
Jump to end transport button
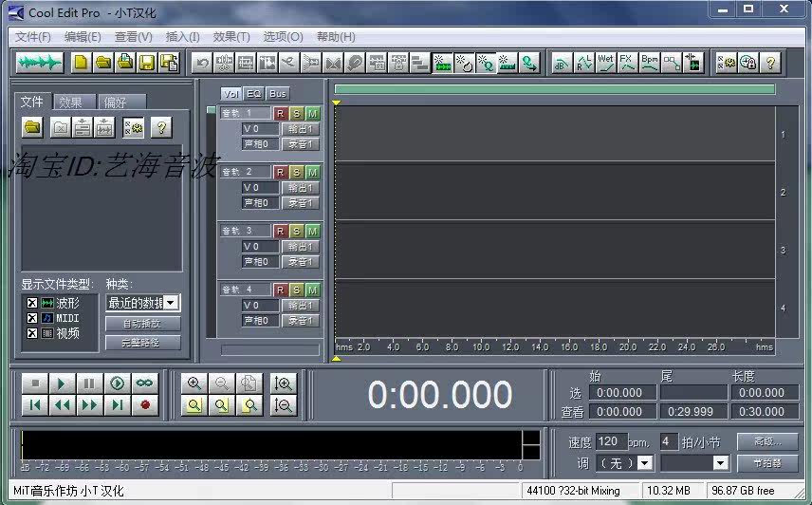(117, 405)
